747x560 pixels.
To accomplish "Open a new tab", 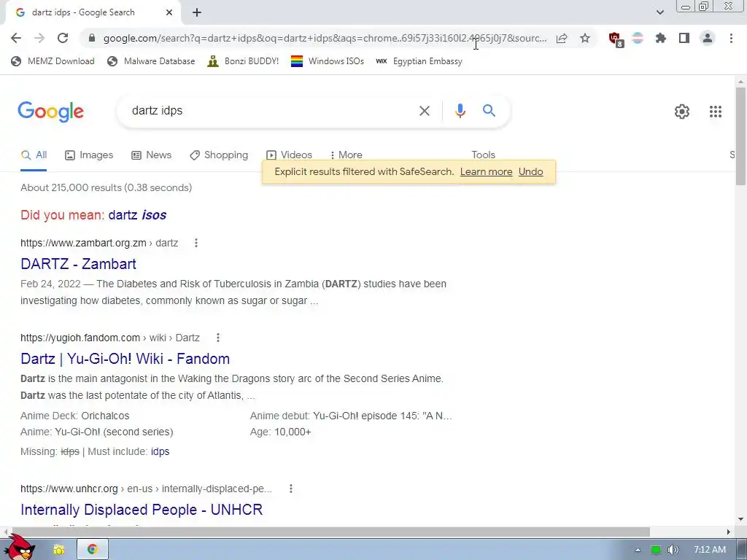I will point(197,13).
